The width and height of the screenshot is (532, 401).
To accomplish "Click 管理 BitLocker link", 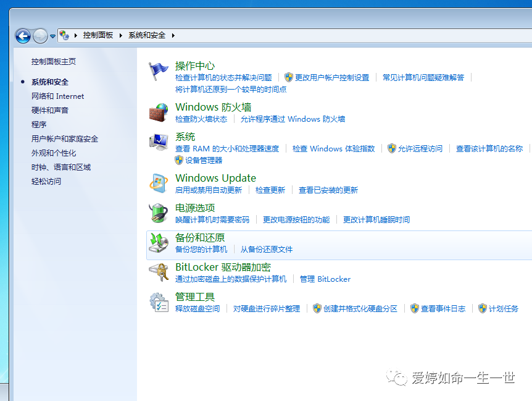I will tap(325, 279).
